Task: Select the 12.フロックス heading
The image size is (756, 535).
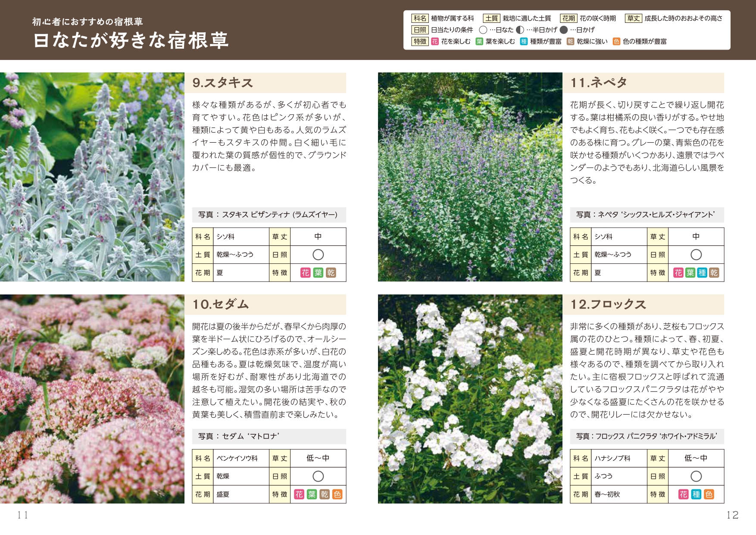Action: coord(608,304)
